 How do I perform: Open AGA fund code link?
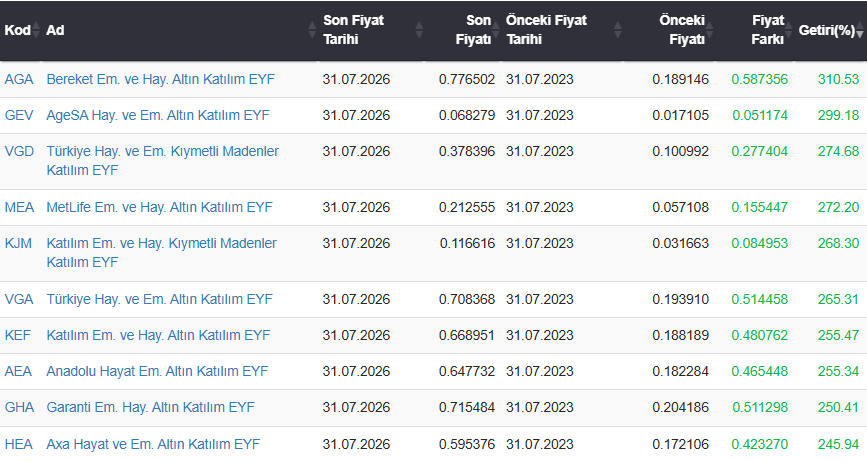[19, 79]
